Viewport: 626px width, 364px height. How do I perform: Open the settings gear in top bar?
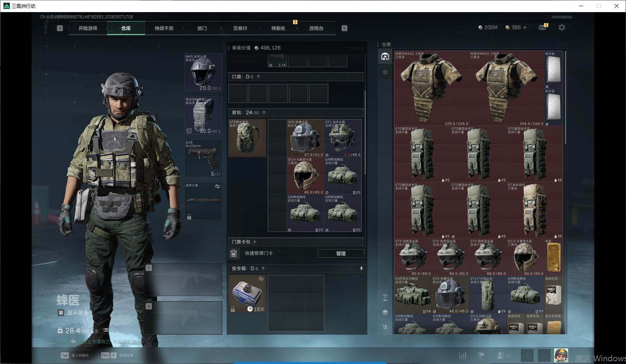click(x=562, y=27)
